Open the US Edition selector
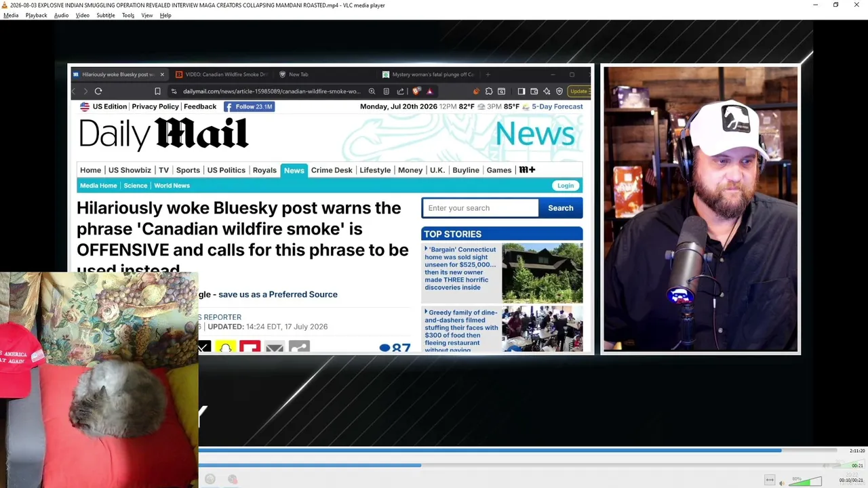This screenshot has height=488, width=868. point(103,106)
